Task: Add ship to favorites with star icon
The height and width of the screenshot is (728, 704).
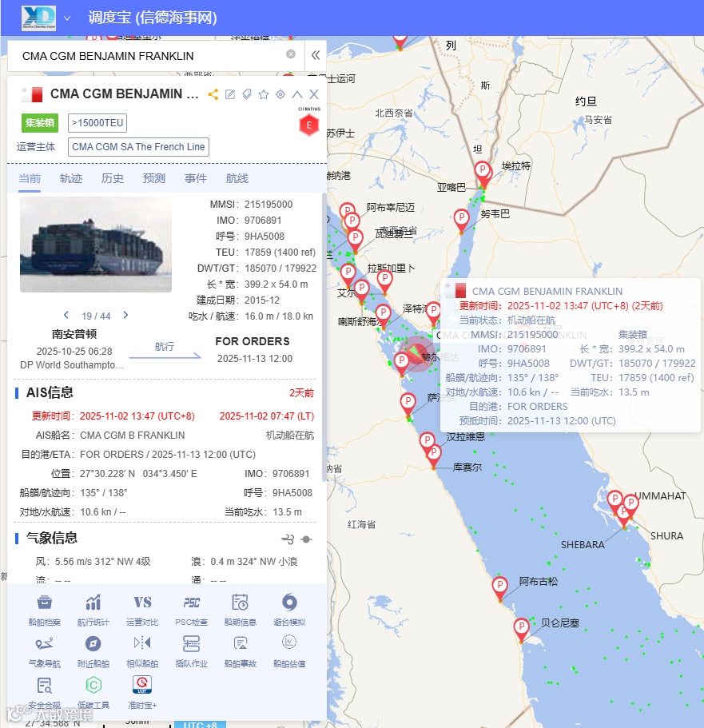Action: click(x=264, y=94)
